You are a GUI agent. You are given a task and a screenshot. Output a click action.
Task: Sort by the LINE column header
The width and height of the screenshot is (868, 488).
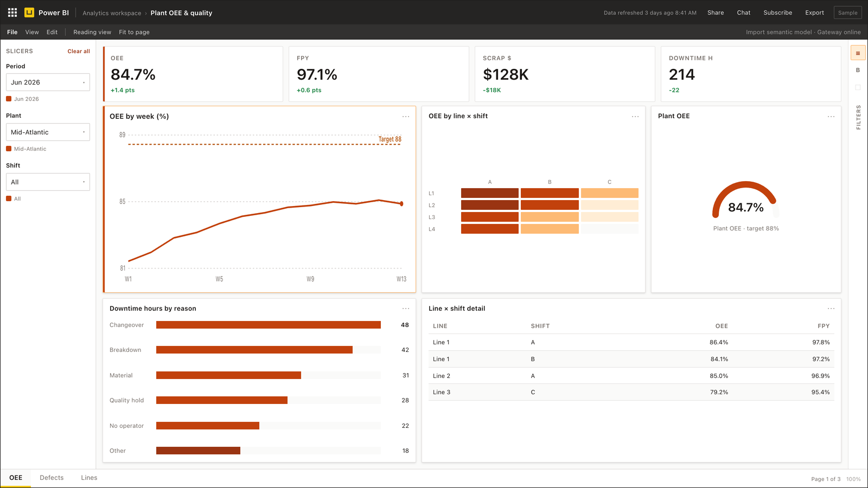[440, 326]
